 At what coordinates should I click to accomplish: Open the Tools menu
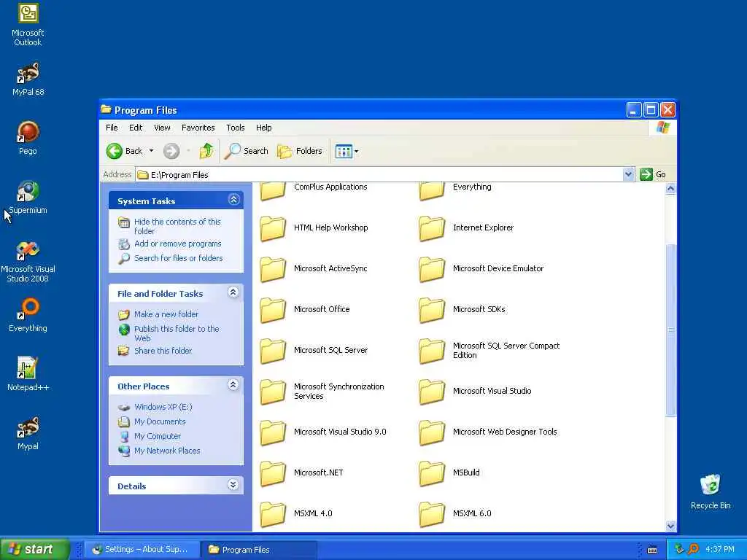point(236,128)
